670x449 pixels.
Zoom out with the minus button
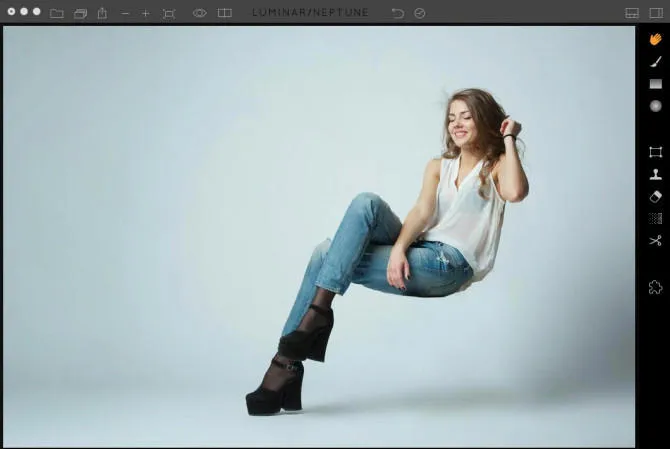coord(125,13)
